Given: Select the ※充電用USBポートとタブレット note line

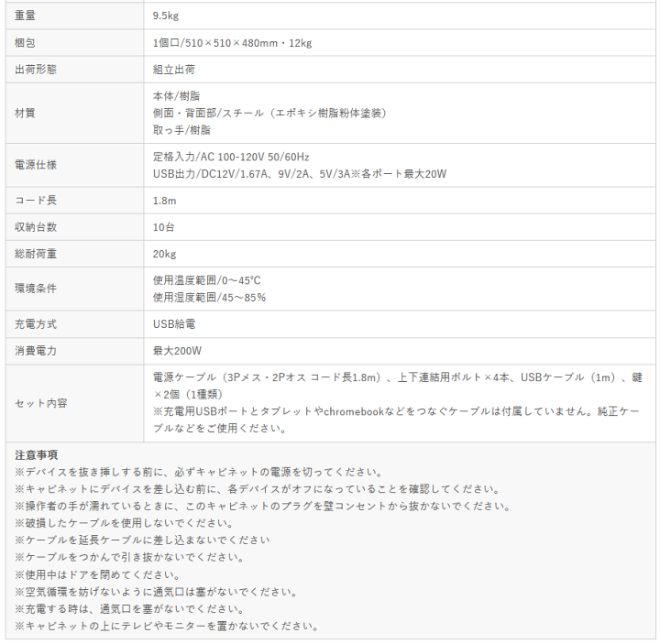Looking at the screenshot, I should [396, 411].
